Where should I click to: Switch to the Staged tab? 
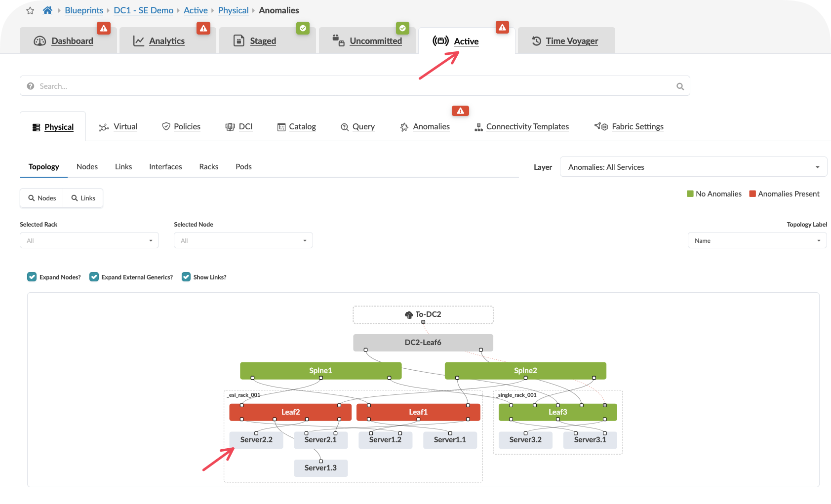[x=263, y=41]
